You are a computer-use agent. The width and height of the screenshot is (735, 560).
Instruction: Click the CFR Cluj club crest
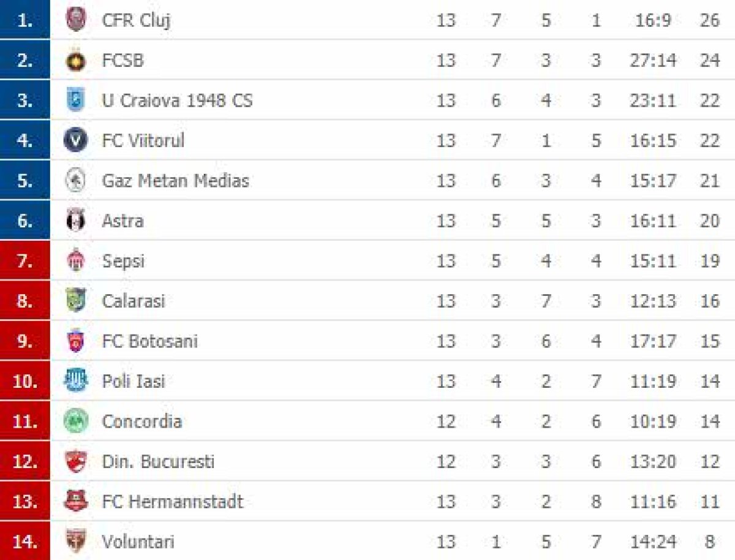[75, 20]
